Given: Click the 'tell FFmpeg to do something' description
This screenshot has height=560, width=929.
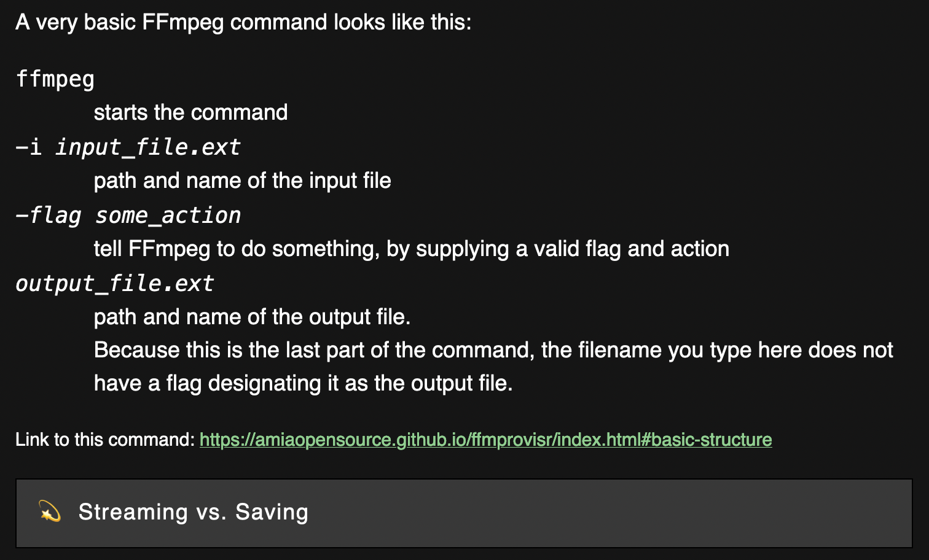Looking at the screenshot, I should [x=412, y=249].
